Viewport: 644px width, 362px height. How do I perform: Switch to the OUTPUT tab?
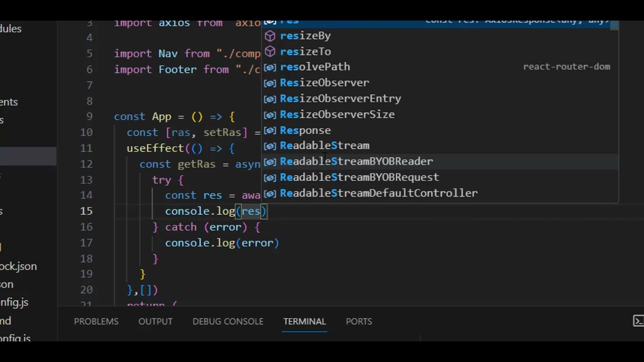pos(155,321)
